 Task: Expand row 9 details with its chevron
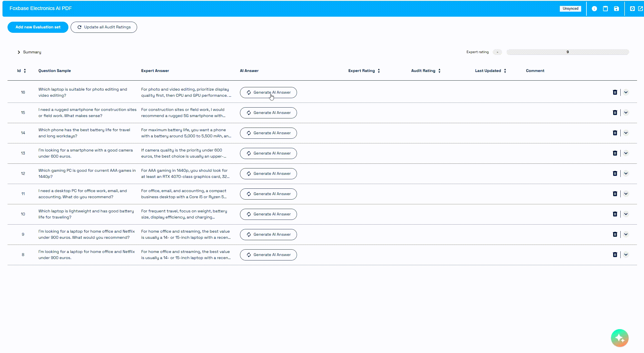pos(626,234)
